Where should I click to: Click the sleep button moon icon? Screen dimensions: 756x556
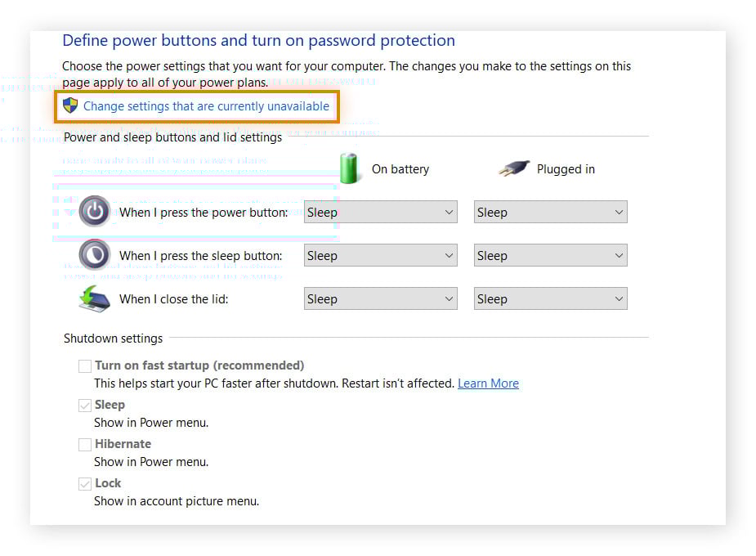click(95, 255)
